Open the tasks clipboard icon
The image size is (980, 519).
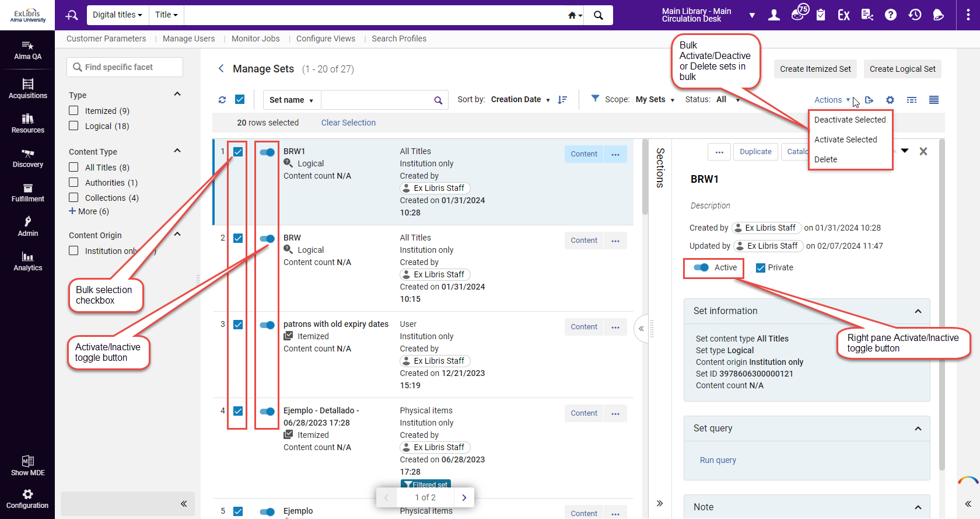(x=821, y=15)
